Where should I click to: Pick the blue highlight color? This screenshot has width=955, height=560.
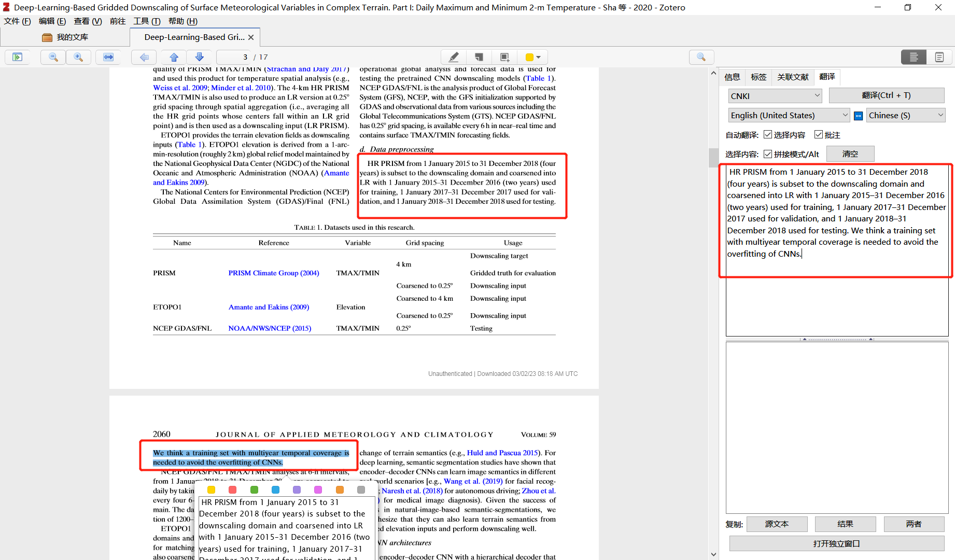(275, 489)
